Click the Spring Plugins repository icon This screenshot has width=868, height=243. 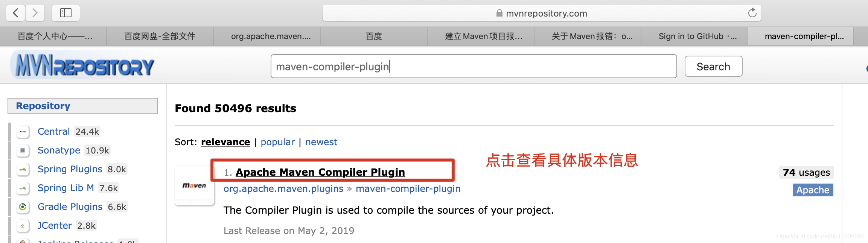[x=23, y=169]
